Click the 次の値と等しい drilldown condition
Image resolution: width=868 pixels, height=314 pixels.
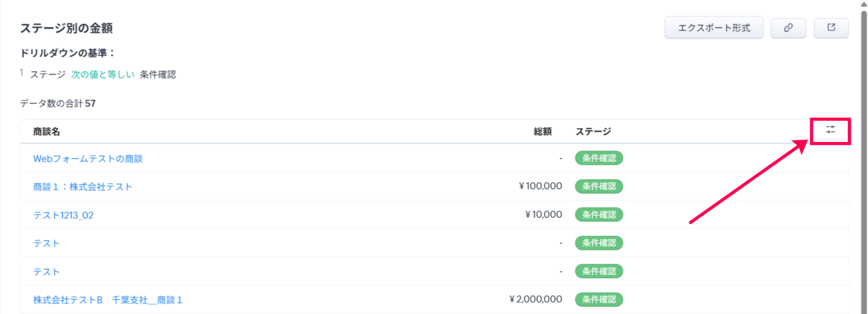pos(103,75)
